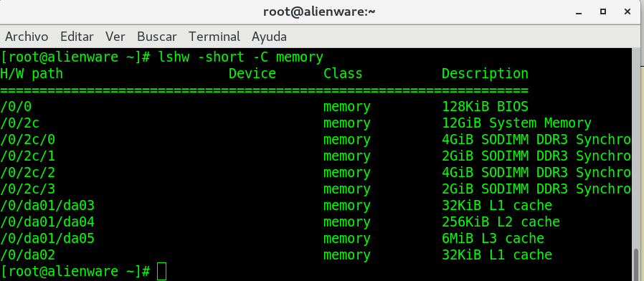Close the terminal window
This screenshot has width=644, height=281.
(x=628, y=12)
